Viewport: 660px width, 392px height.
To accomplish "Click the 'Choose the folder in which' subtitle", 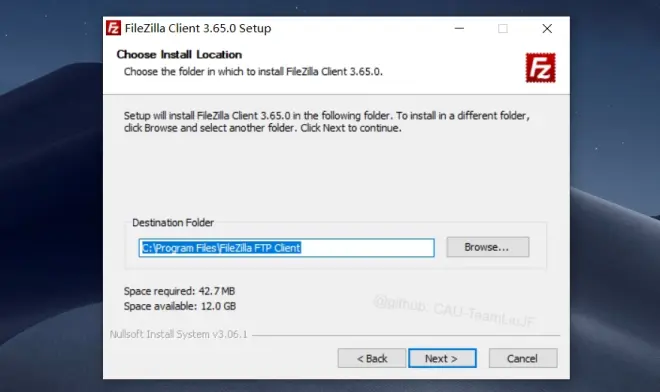I will 253,72.
